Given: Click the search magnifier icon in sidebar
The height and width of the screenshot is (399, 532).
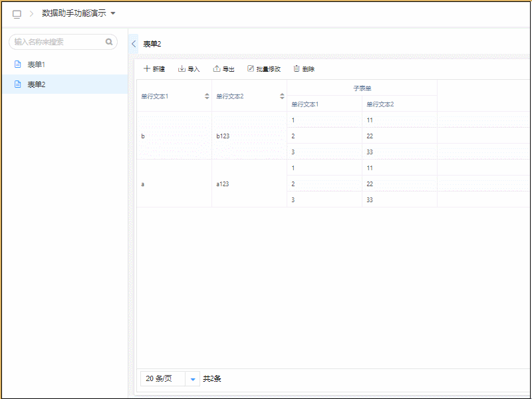Looking at the screenshot, I should [x=109, y=42].
